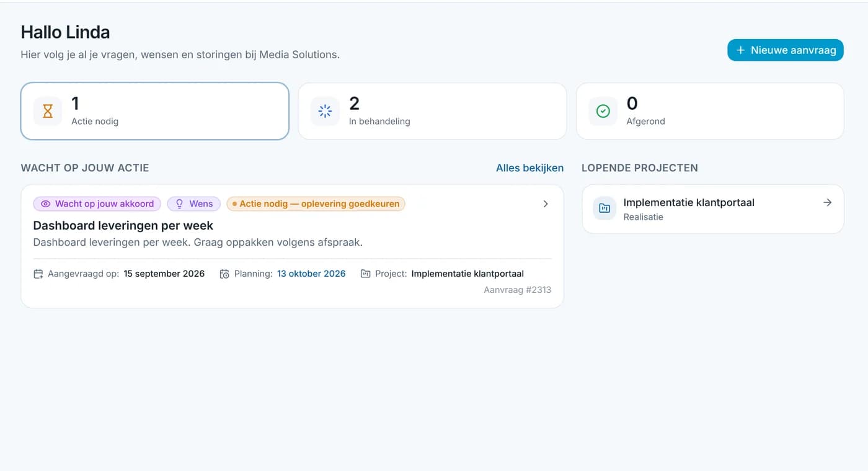The width and height of the screenshot is (868, 471).
Task: Click the project name in the request card footer
Action: pyautogui.click(x=467, y=274)
